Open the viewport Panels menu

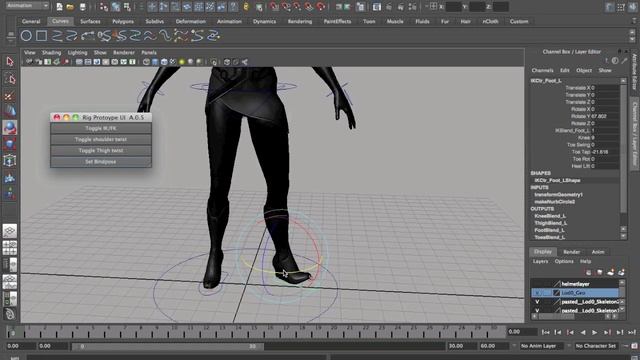pyautogui.click(x=149, y=53)
